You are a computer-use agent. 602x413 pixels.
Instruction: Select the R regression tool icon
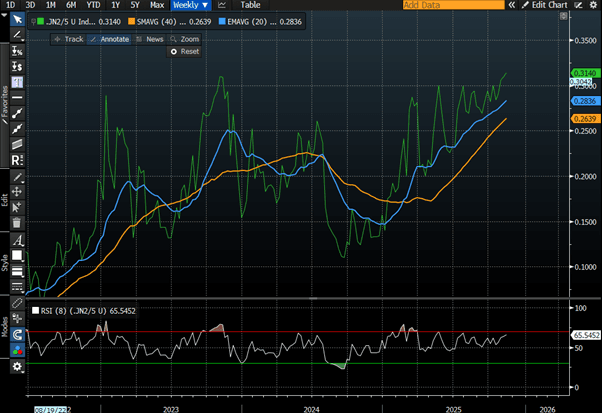click(x=17, y=160)
